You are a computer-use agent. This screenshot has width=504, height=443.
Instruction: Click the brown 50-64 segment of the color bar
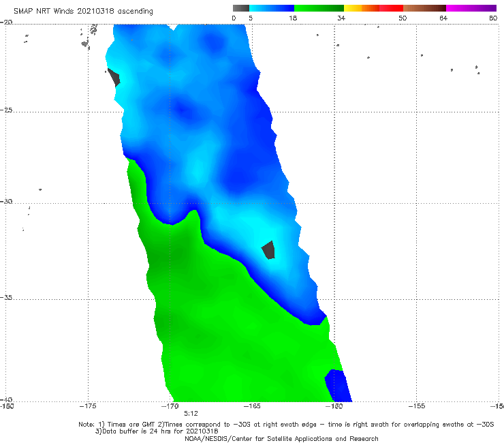click(424, 8)
